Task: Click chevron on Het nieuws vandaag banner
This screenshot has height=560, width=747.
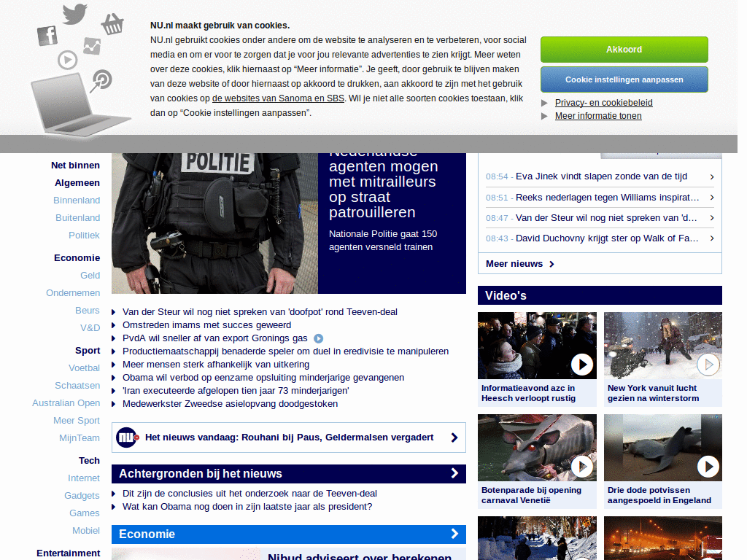Action: point(454,437)
